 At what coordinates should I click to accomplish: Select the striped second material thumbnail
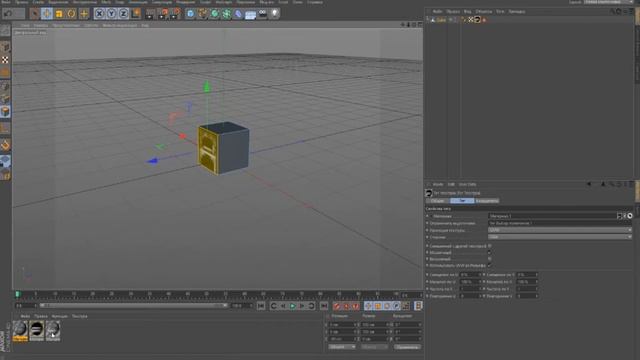click(x=37, y=331)
